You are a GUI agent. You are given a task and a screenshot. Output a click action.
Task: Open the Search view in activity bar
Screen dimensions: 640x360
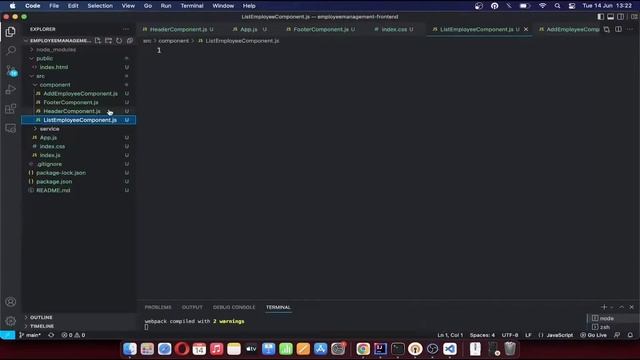coord(11,51)
